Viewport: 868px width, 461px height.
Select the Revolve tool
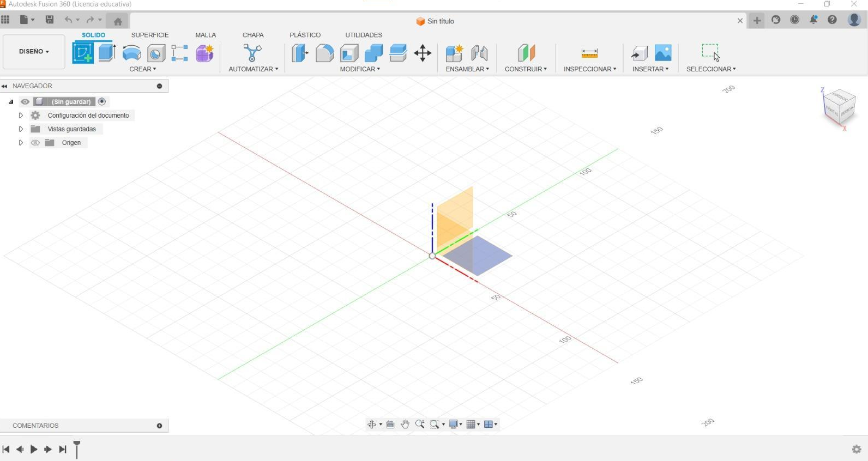(132, 53)
